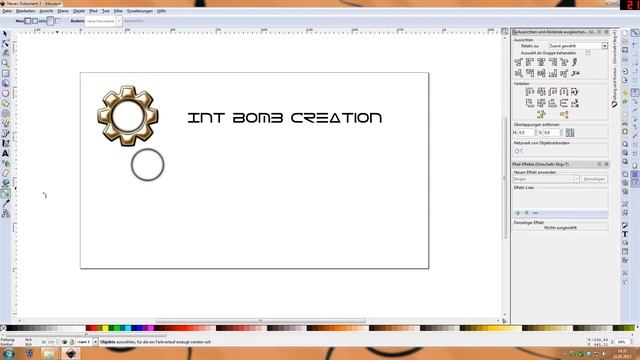Select the Dropper color picker tool
The width and height of the screenshot is (640, 360).
[5, 203]
